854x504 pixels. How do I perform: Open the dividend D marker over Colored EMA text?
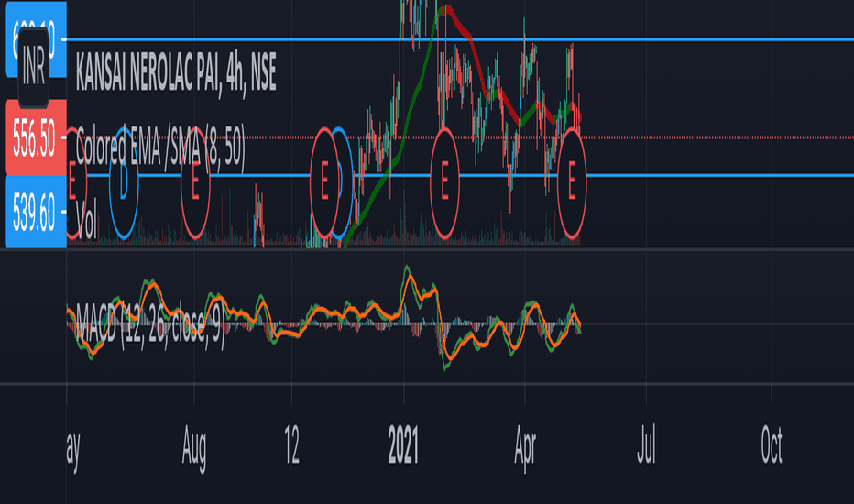pyautogui.click(x=124, y=182)
